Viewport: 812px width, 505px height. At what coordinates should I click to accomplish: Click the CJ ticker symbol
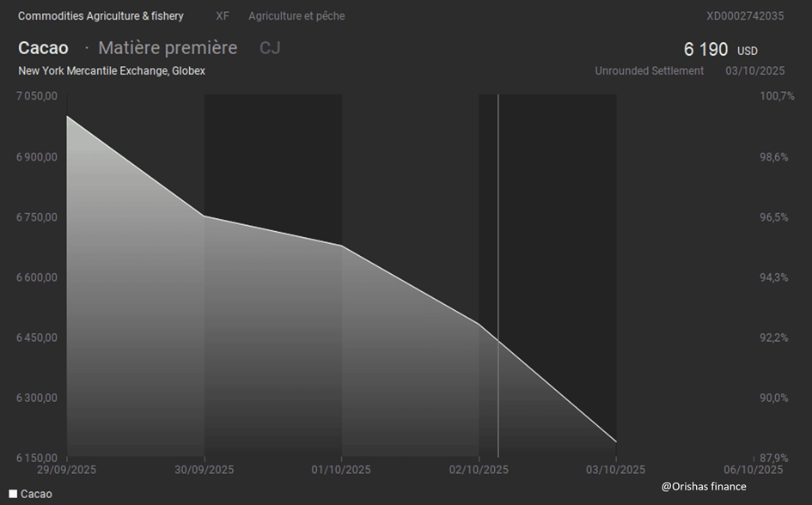pos(270,48)
